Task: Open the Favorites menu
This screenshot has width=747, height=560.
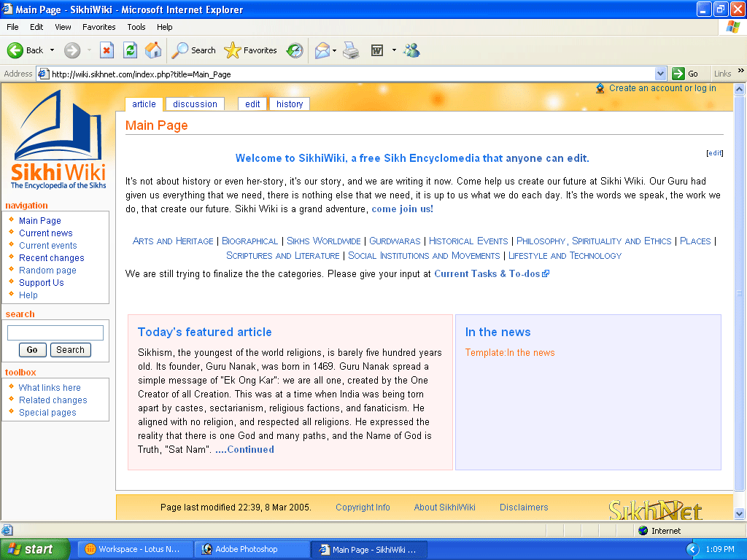Action: click(99, 27)
